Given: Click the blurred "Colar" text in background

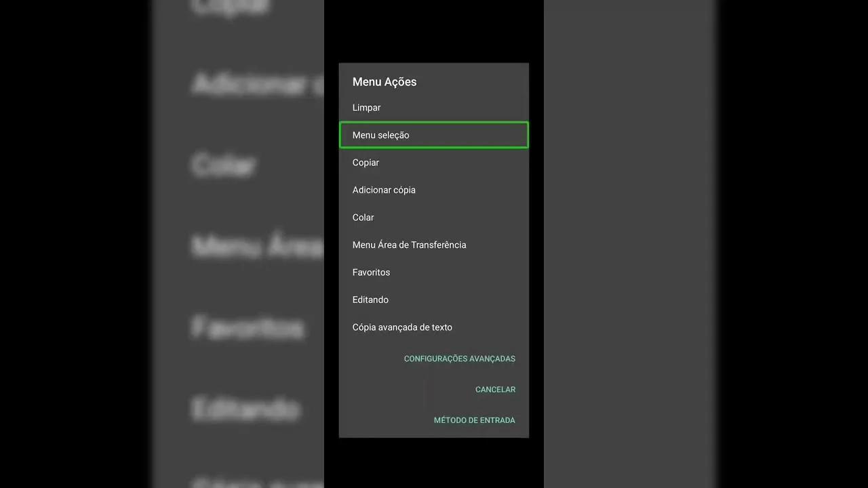Looking at the screenshot, I should [224, 165].
